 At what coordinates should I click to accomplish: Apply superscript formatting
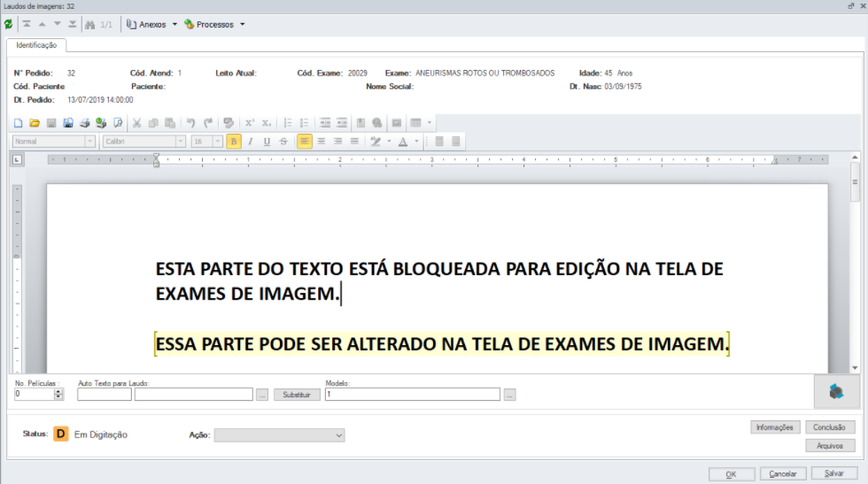pyautogui.click(x=250, y=123)
